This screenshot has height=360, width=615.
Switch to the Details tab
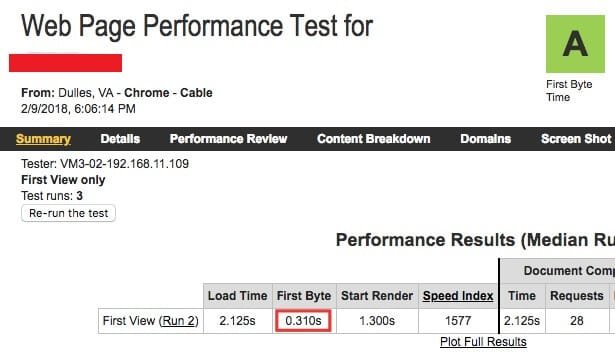pos(120,139)
